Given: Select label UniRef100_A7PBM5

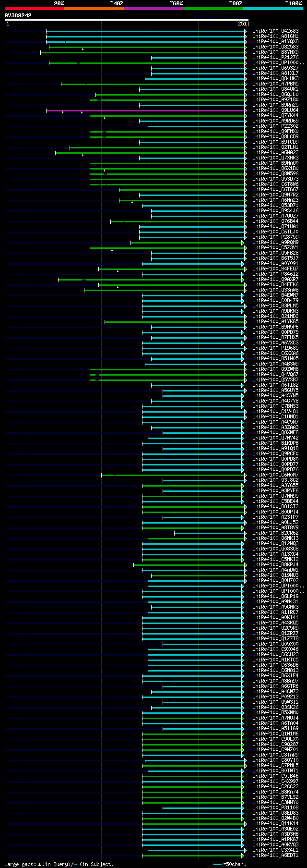Looking at the screenshot, I should 275,84.
